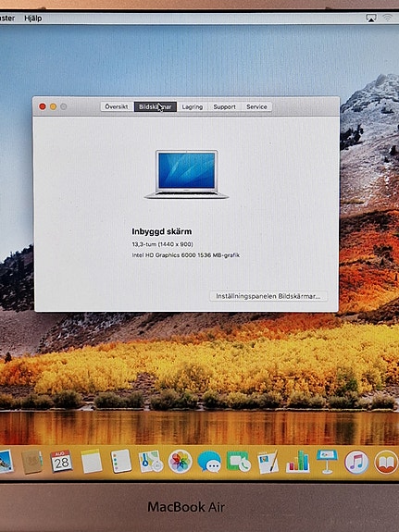The width and height of the screenshot is (399, 532).
Task: Launch Numbers spreadsheet app
Action: [298, 462]
